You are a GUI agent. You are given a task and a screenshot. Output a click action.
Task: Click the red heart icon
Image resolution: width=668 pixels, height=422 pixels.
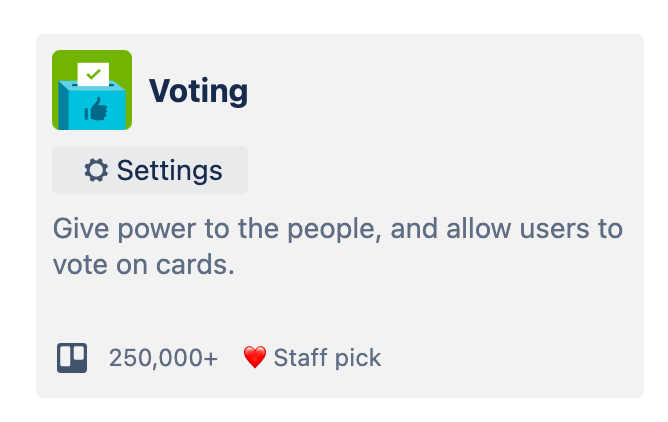click(x=255, y=357)
